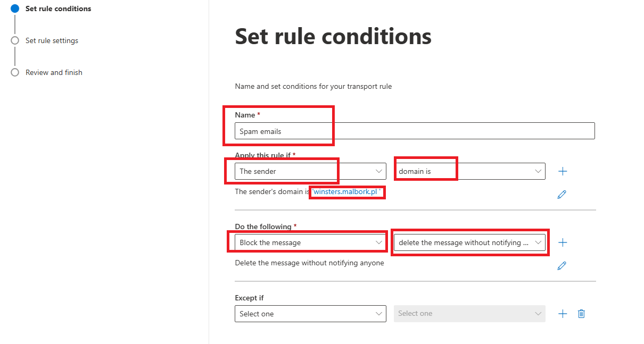The width and height of the screenshot is (644, 344).
Task: Delete the Except if exception with trash icon
Action: (x=581, y=314)
